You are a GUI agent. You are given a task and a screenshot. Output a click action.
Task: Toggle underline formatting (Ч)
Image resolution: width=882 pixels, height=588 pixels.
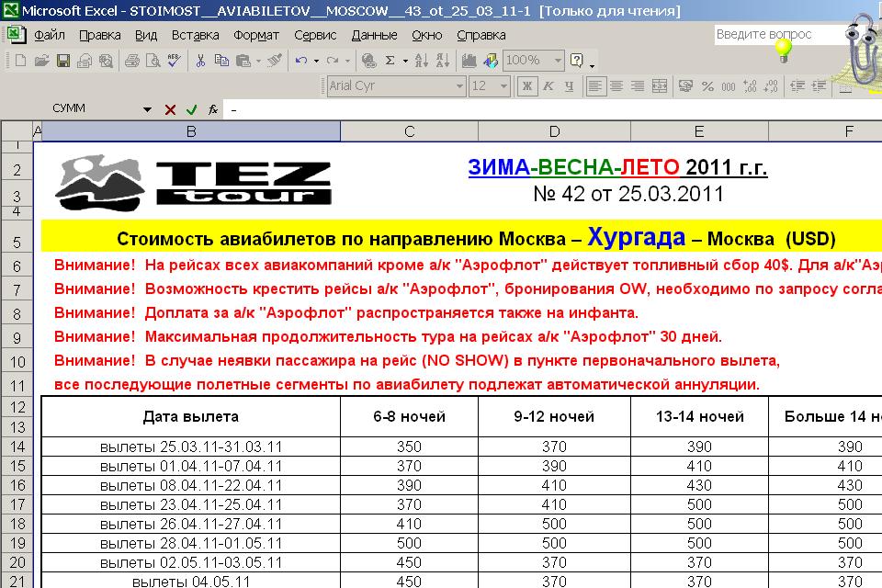coord(570,86)
